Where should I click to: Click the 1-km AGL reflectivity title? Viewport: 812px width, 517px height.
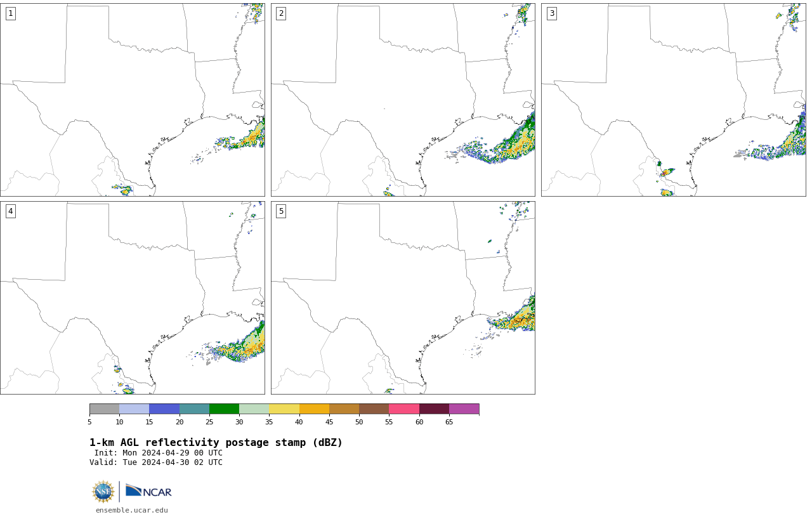[216, 443]
